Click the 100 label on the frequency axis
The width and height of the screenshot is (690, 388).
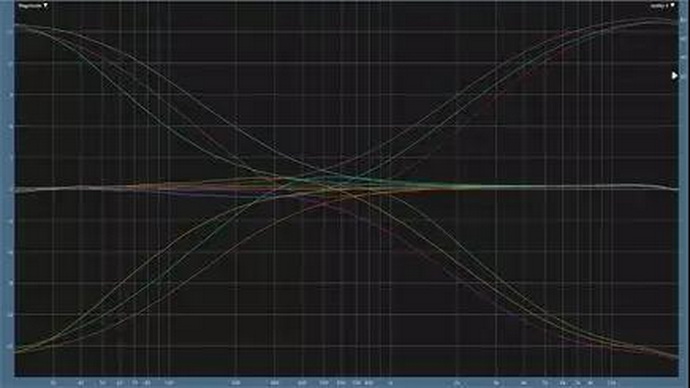[169, 383]
